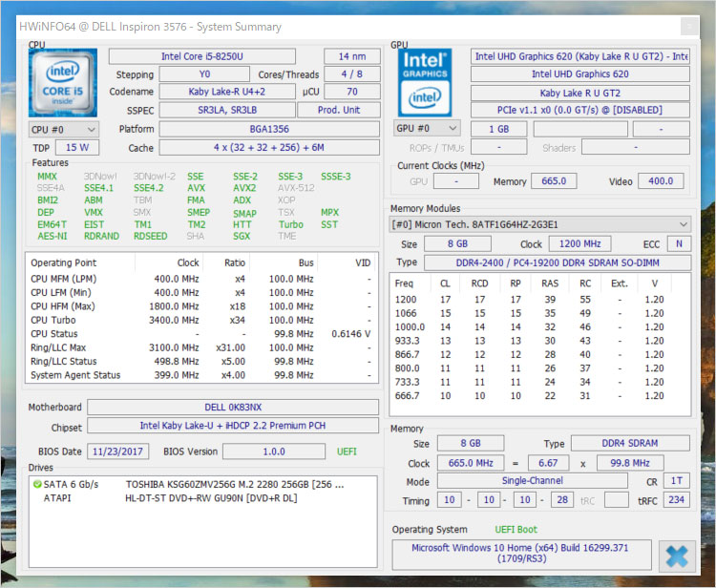Click the Kaby Lake R U GT2 field
The image size is (716, 588).
pyautogui.click(x=579, y=94)
